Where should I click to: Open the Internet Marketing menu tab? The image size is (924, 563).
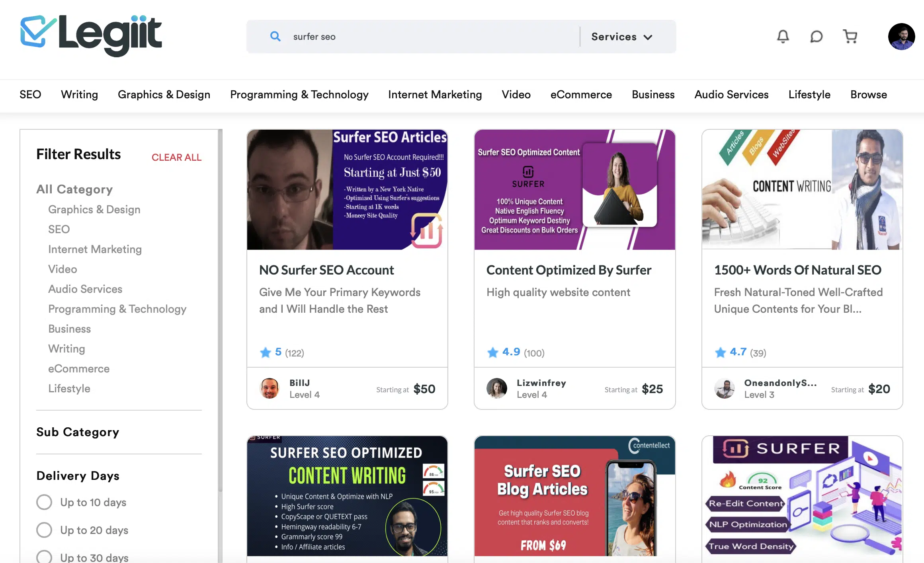pos(435,94)
